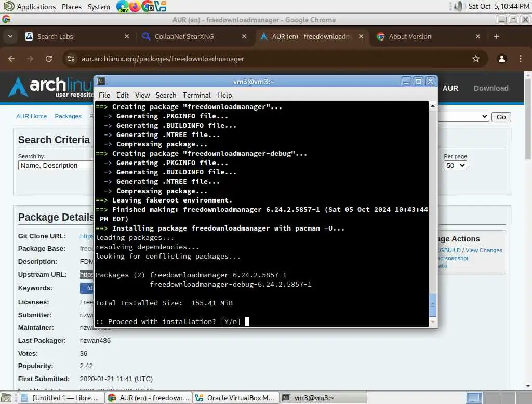Click the terminal scrollbar thumb
Viewport: 532px width, 404px height.
[x=433, y=305]
